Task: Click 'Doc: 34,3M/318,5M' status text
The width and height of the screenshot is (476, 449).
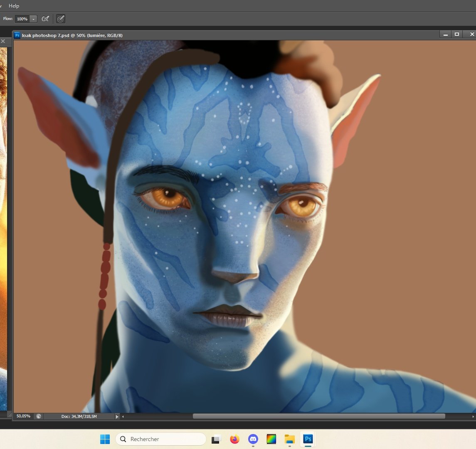Action: coord(79,417)
